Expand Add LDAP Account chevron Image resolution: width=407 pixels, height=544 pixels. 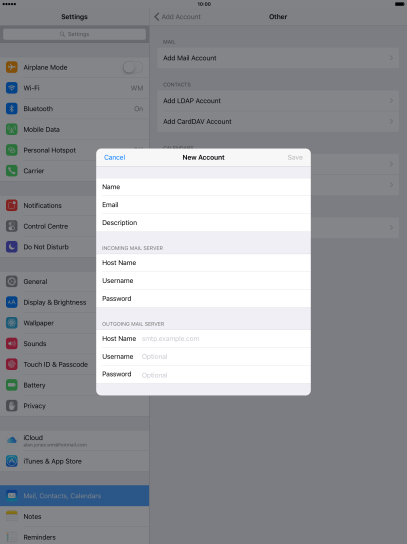click(391, 101)
